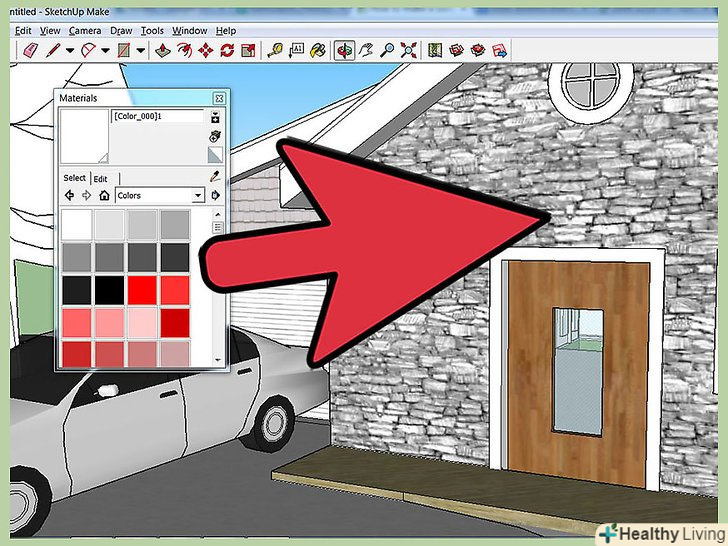Select the Tape Measure tool
The height and width of the screenshot is (546, 728).
tap(275, 50)
